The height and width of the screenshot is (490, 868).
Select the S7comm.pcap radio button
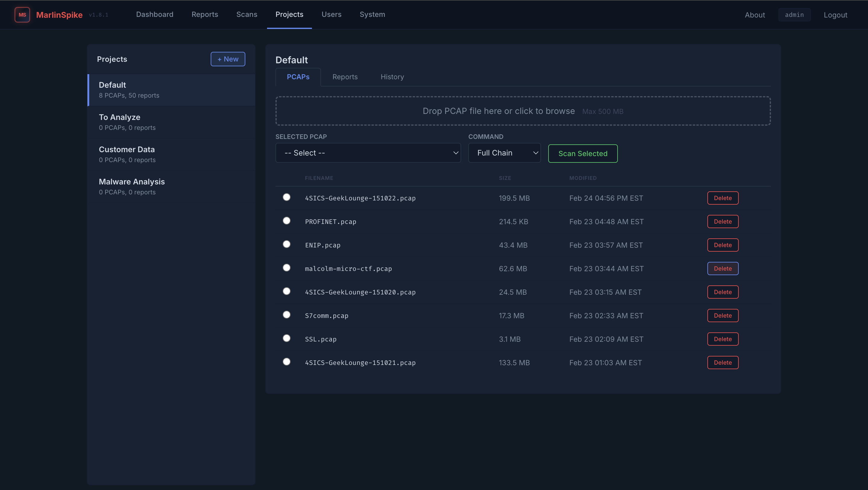(x=287, y=314)
